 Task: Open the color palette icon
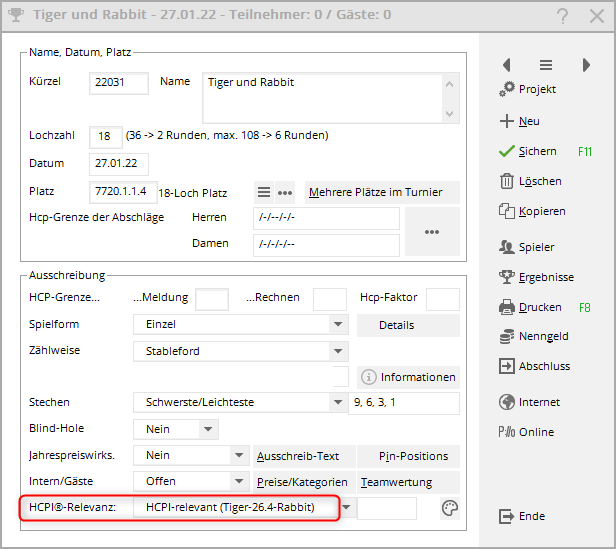click(x=450, y=509)
